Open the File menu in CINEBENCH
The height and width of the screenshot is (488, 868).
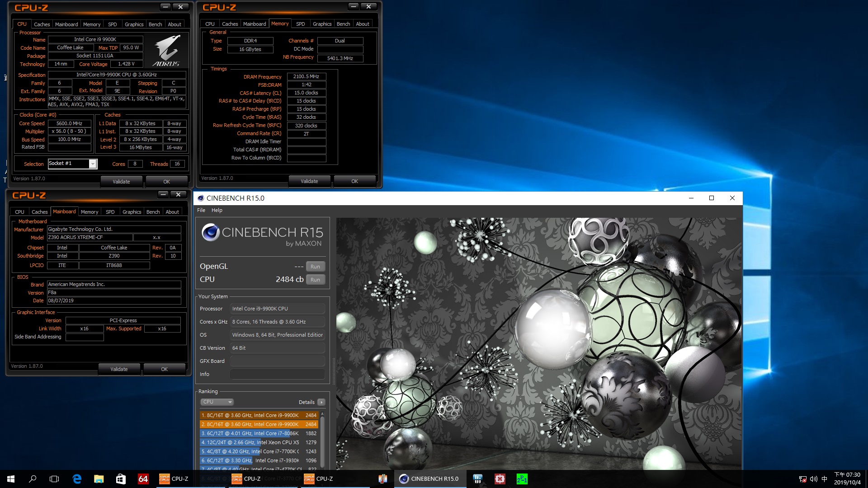pyautogui.click(x=201, y=210)
